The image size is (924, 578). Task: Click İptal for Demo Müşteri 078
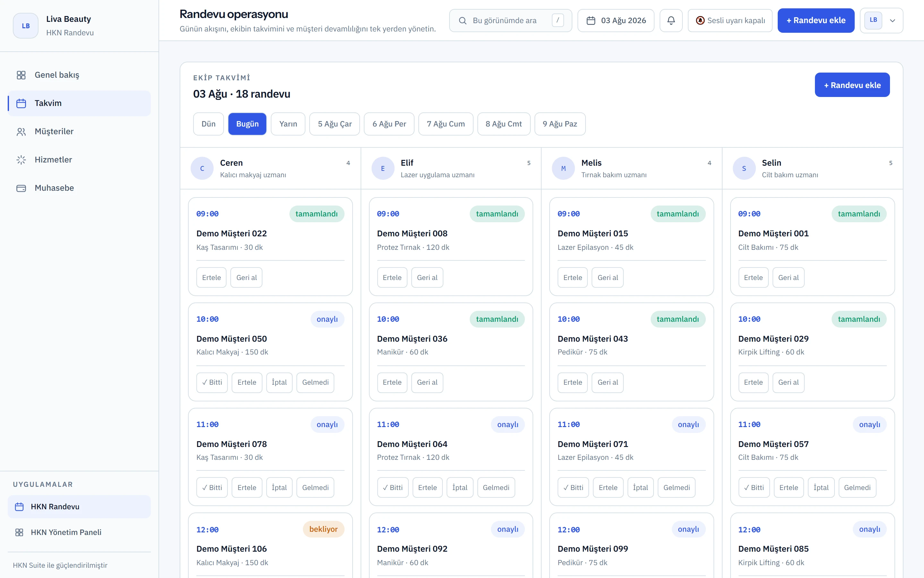pyautogui.click(x=279, y=487)
